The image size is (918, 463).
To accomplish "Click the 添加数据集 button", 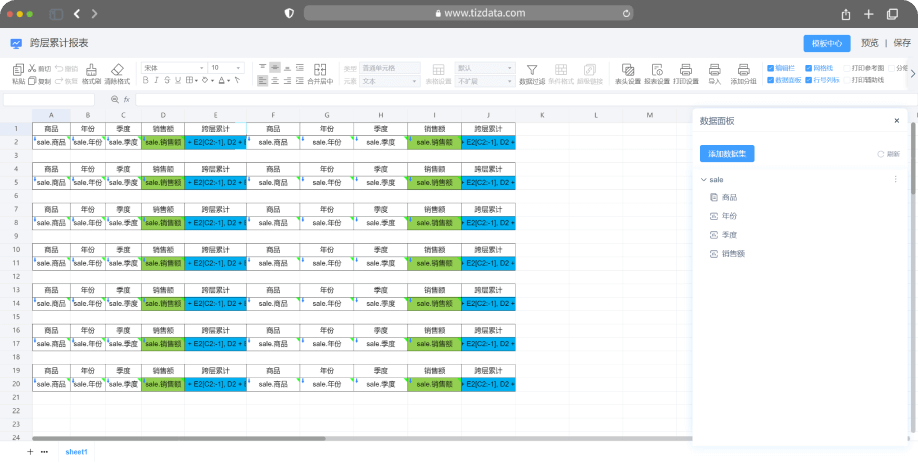I will [x=727, y=153].
